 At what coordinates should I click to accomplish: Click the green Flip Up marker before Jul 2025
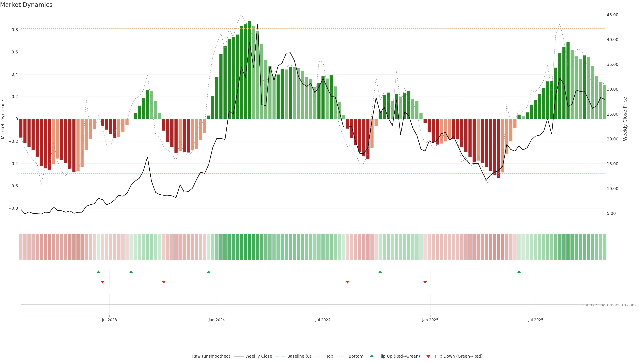519,272
